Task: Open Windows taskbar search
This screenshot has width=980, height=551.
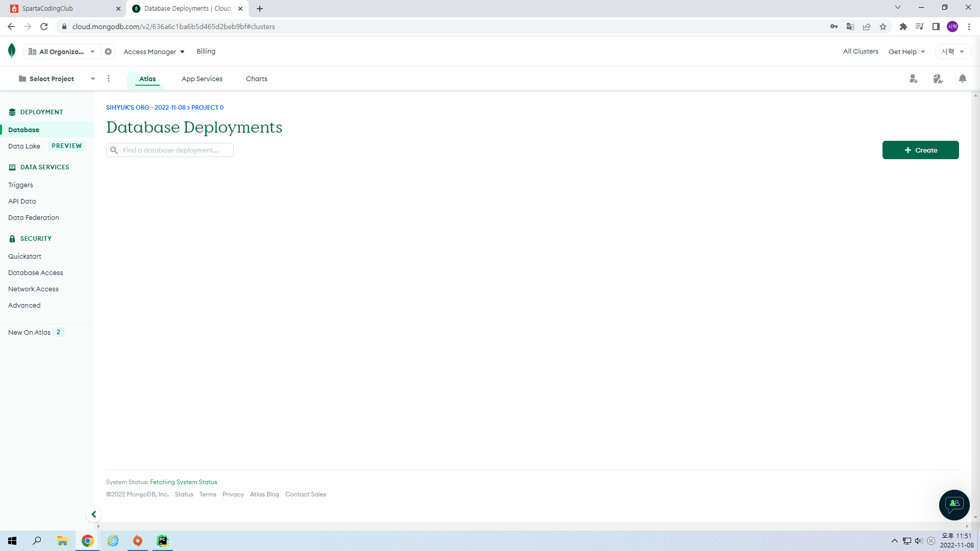Action: click(x=37, y=541)
